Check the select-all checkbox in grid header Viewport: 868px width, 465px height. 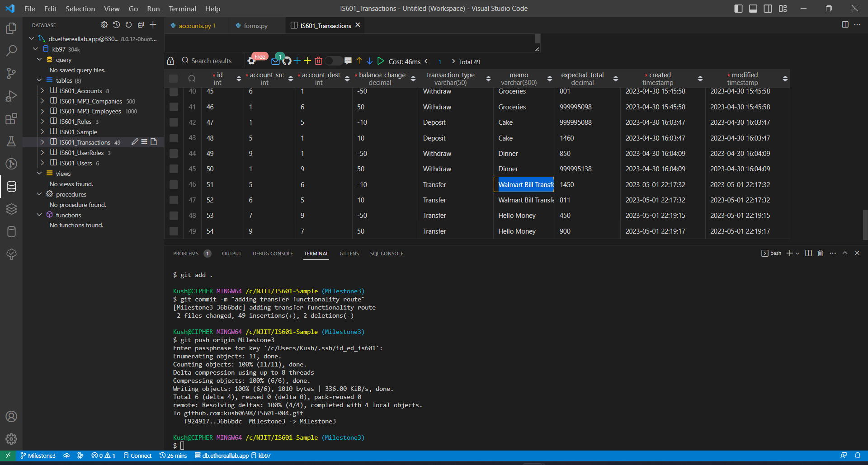(x=174, y=78)
